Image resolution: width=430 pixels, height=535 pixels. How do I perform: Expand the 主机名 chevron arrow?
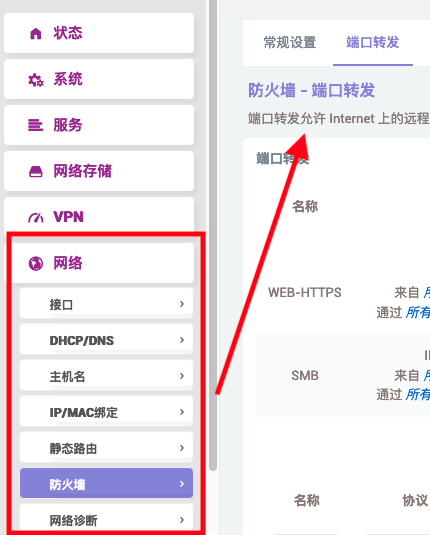182,376
